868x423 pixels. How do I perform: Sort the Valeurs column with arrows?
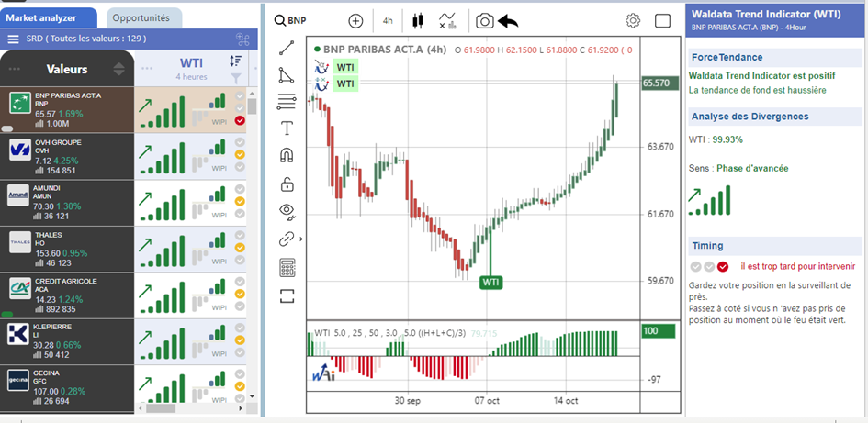coord(119,69)
